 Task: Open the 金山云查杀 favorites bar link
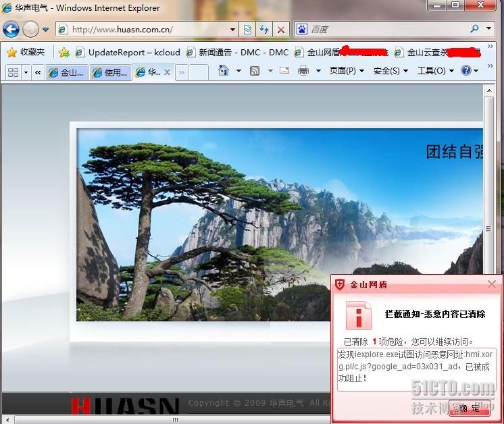click(437, 52)
